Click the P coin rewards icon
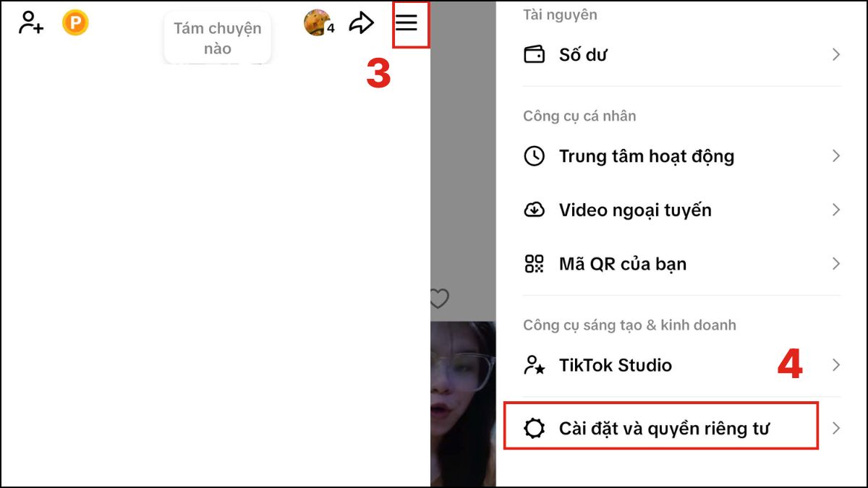 tap(75, 22)
